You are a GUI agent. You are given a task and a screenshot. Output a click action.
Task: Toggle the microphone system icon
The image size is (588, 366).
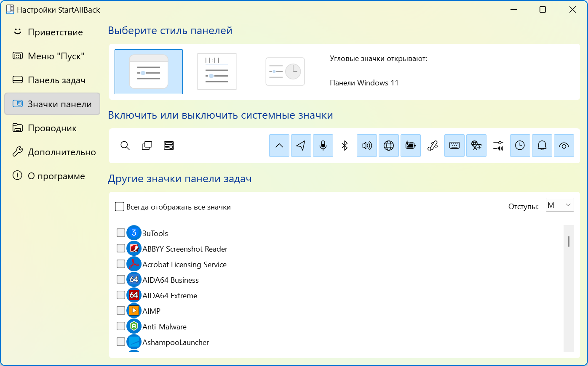pos(323,146)
